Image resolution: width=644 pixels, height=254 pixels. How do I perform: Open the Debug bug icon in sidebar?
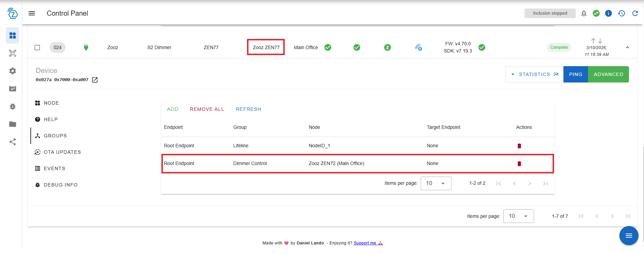(13, 106)
